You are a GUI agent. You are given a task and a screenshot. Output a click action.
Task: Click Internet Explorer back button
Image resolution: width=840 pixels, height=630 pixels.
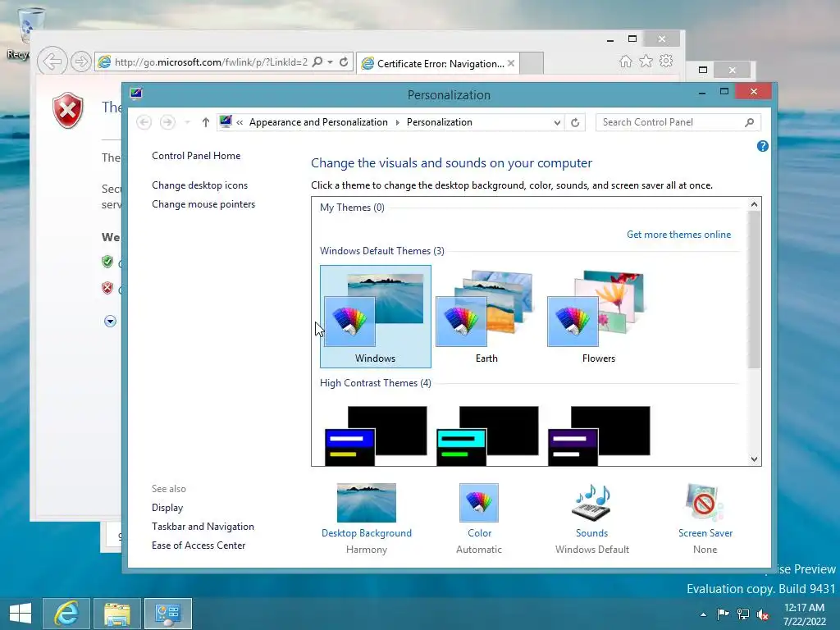click(x=52, y=62)
